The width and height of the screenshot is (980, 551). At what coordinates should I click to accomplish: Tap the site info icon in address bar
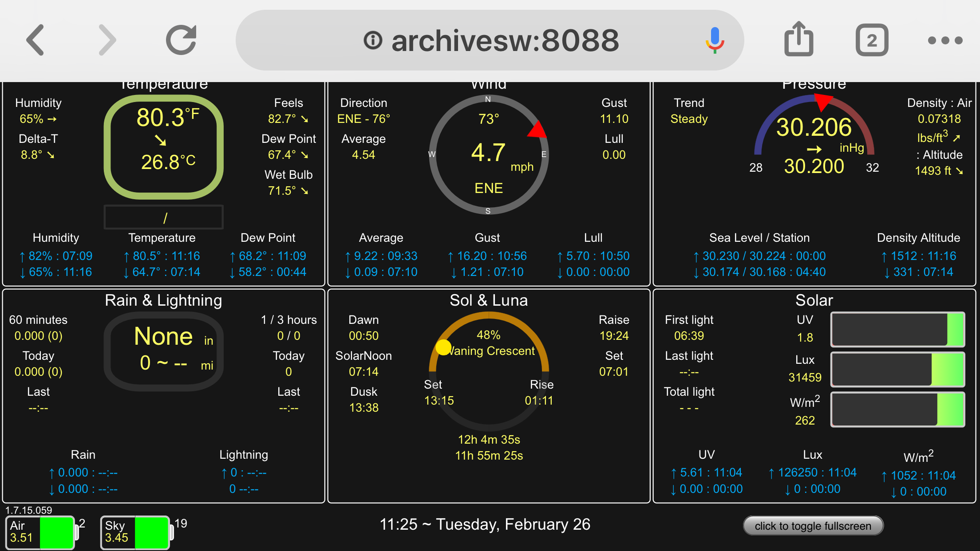tap(373, 40)
